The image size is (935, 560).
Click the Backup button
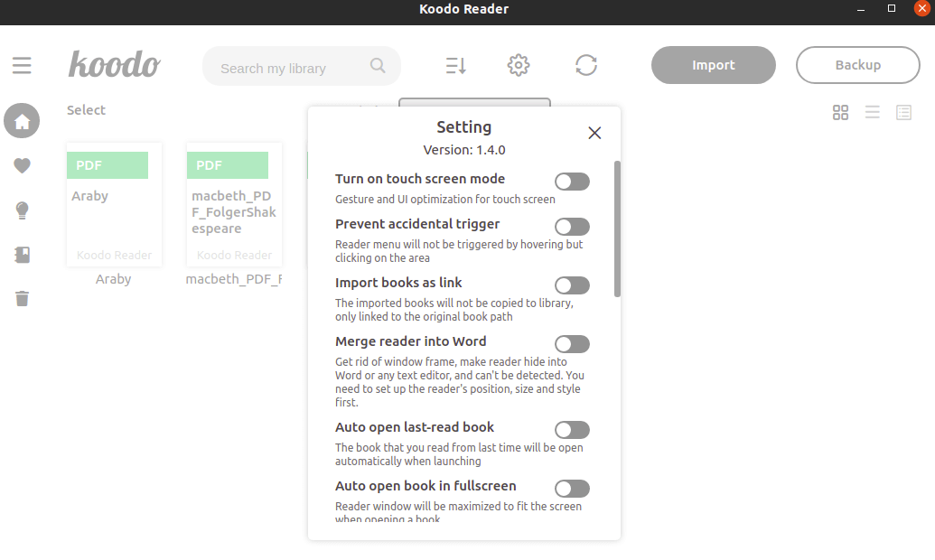856,65
